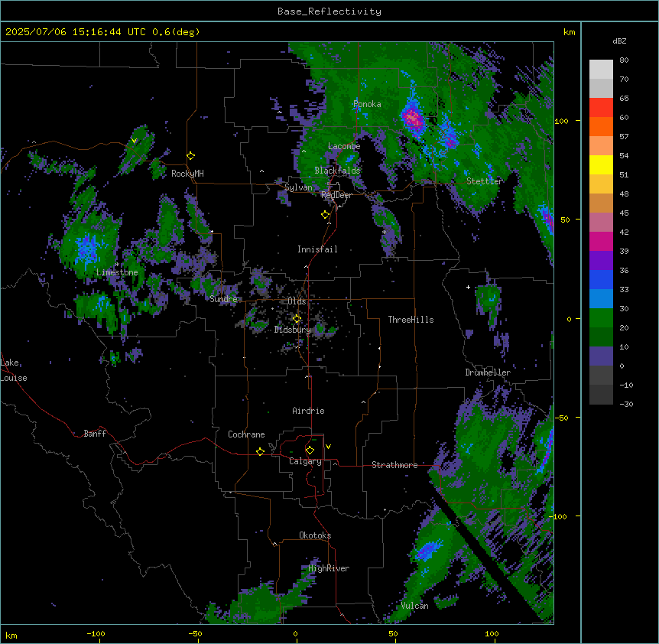This screenshot has width=659, height=644.
Task: Click the Innisfail label
Action: 317,249
